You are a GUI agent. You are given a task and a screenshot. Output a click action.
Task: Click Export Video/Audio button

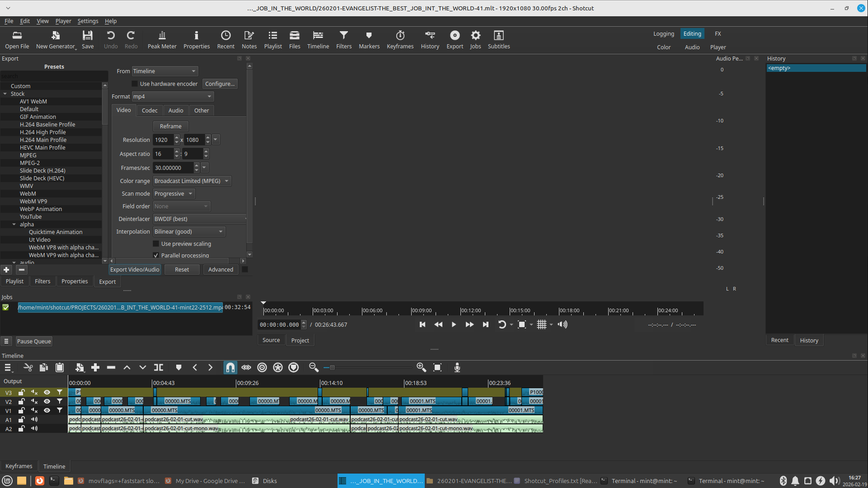(x=135, y=270)
